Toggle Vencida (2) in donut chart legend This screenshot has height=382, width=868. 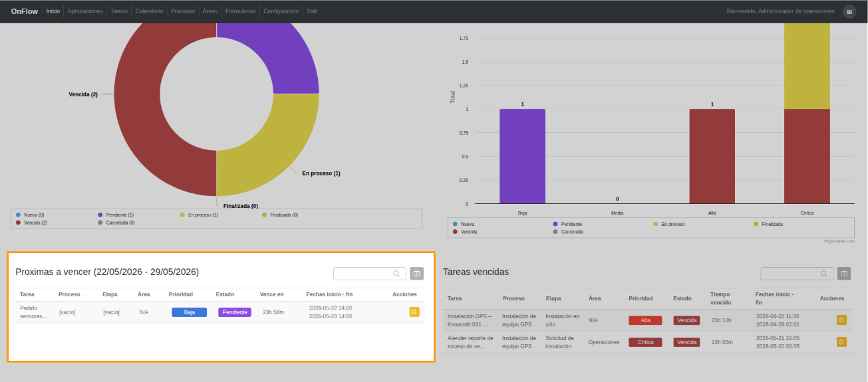click(31, 223)
